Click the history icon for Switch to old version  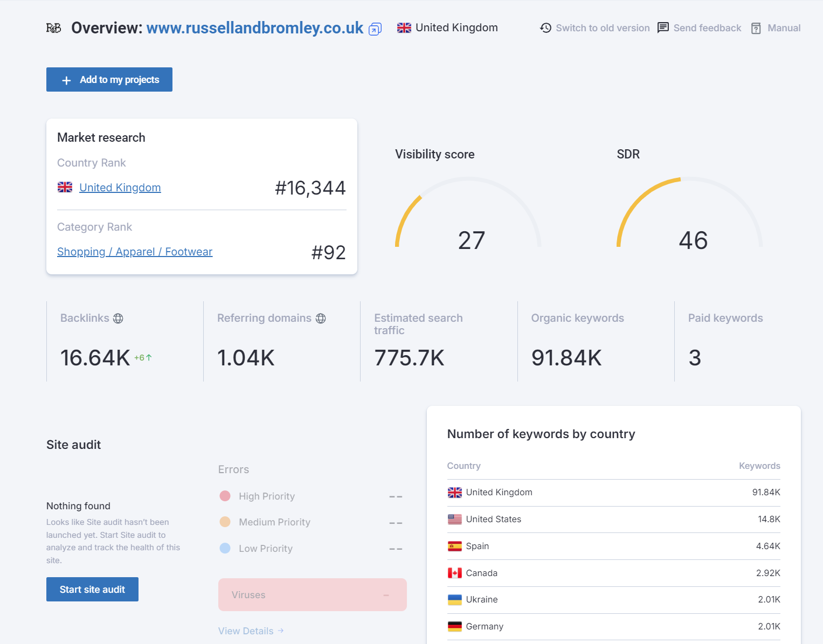[x=545, y=27]
